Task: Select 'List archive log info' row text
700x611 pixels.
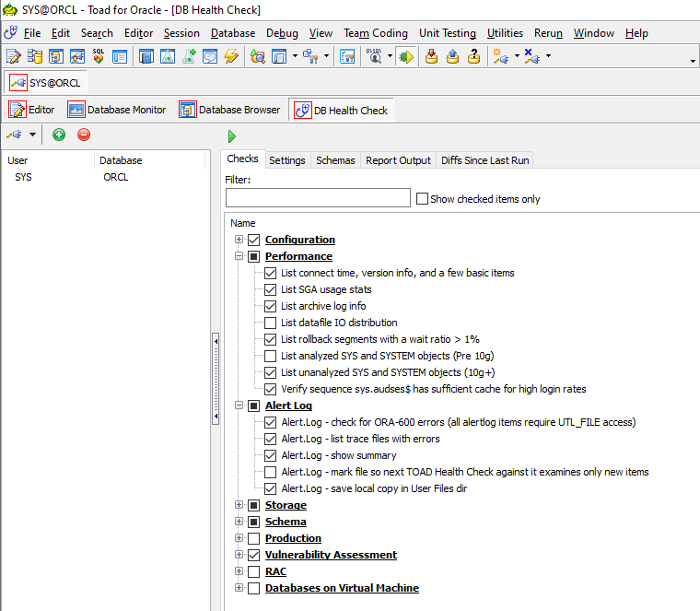Action: tap(323, 306)
